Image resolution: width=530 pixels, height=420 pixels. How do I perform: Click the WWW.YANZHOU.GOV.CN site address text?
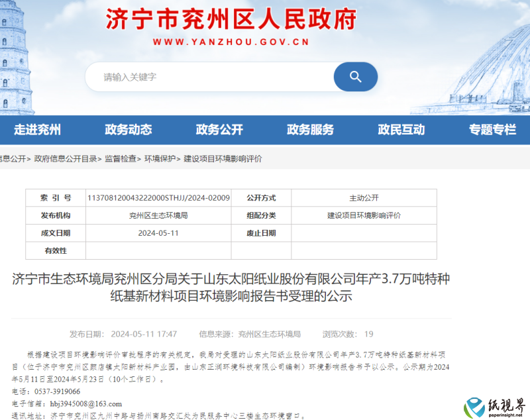(231, 42)
